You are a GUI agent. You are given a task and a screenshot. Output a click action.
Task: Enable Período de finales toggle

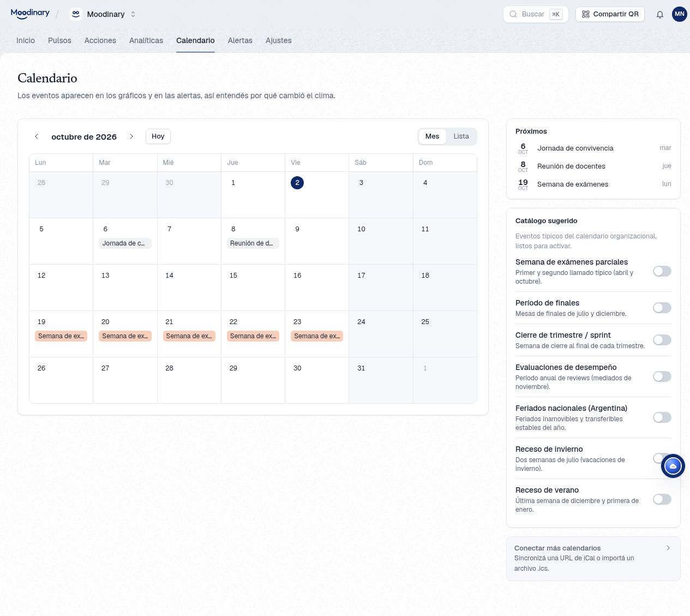click(x=662, y=308)
